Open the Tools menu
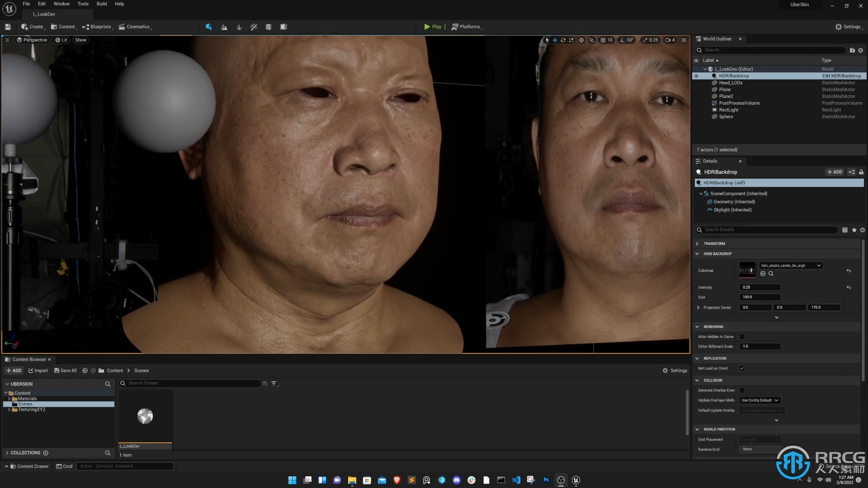Screen dimensions: 868x488 pyautogui.click(x=83, y=4)
